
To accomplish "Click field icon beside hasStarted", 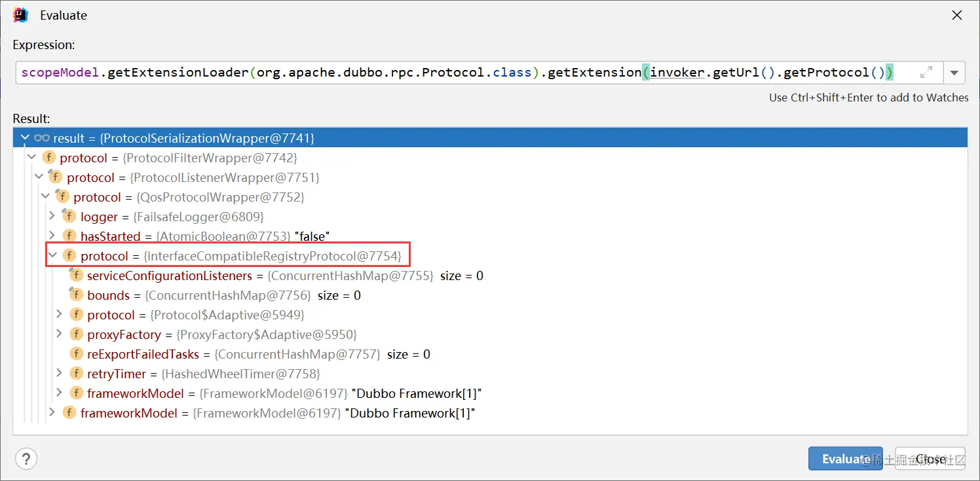I will pos(69,236).
